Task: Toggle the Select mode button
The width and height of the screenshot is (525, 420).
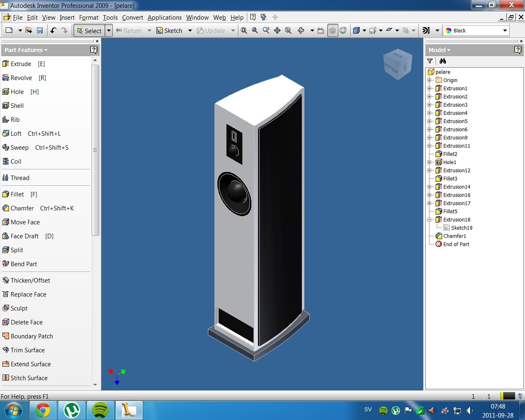Action: click(x=89, y=31)
